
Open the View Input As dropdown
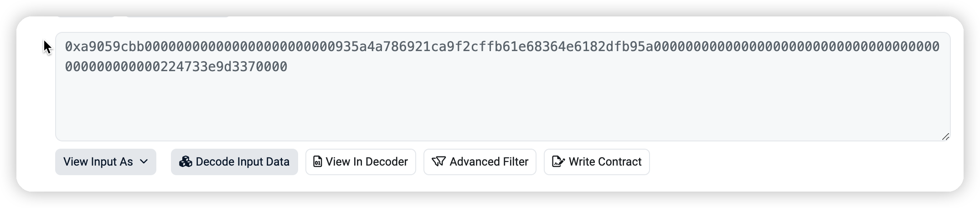(106, 162)
